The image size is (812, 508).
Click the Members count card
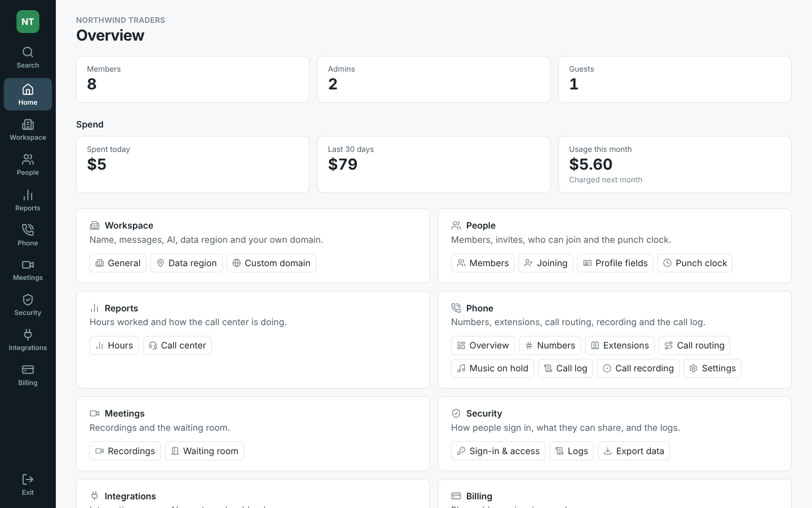tap(193, 79)
